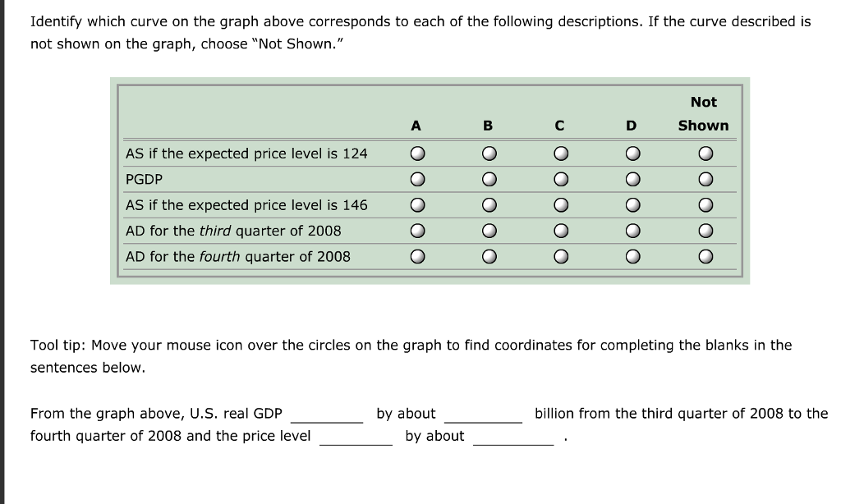Select curve D for AD fourth quarter 2008
The width and height of the screenshot is (841, 504).
pos(631,256)
